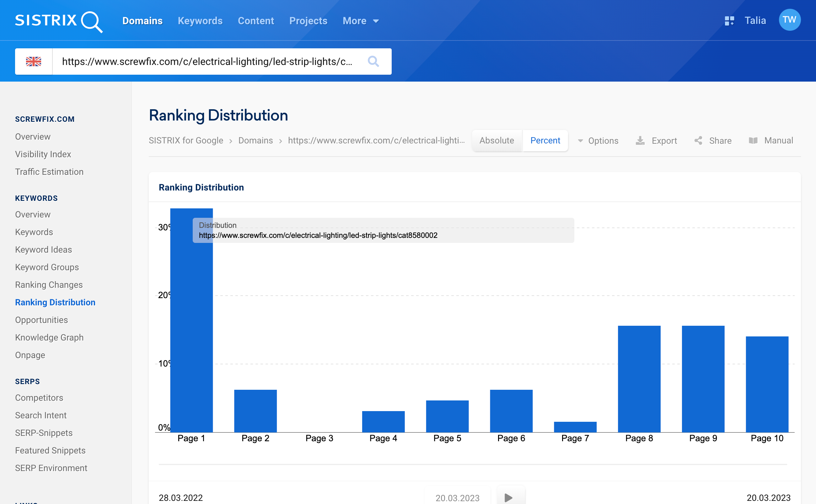Switch to Absolute view toggle
This screenshot has height=504, width=816.
tap(497, 141)
